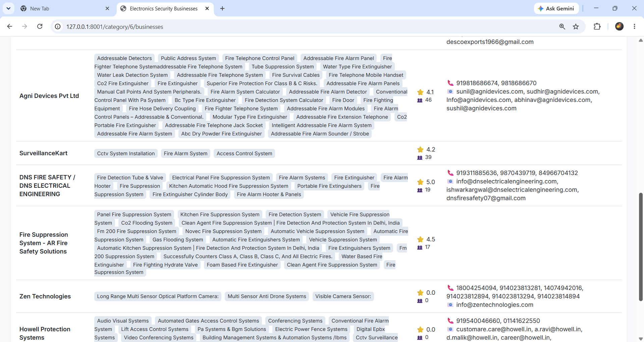The width and height of the screenshot is (644, 342).
Task: Click Fire Suppression System - AR Fire name
Action: click(x=44, y=243)
